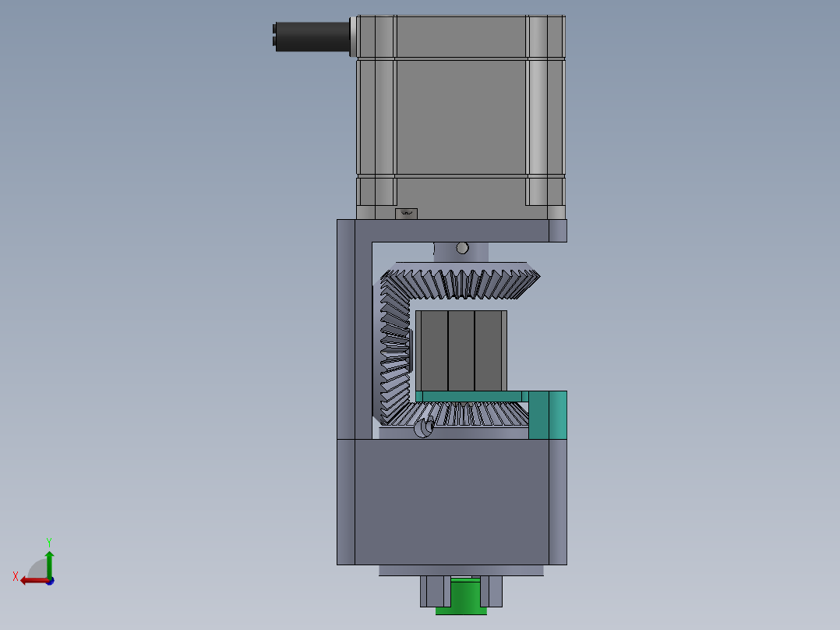
Task: Select the bottom flange plate under housing
Action: pos(461,571)
